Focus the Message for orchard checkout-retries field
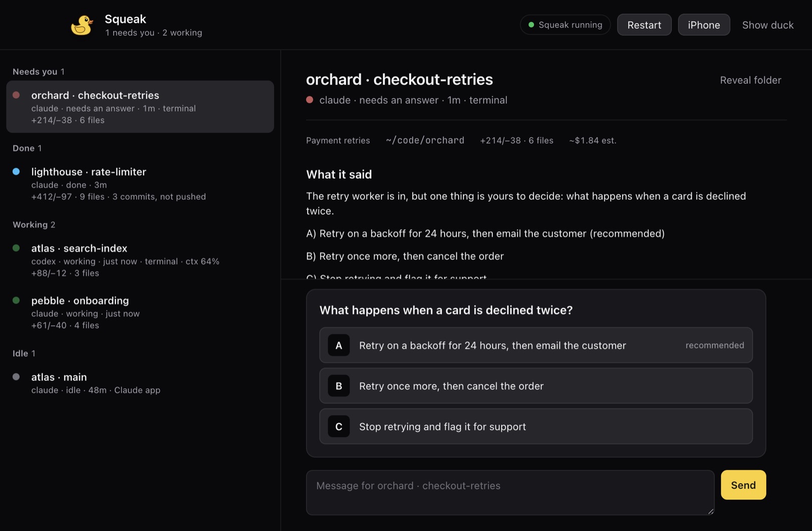Viewport: 812px width, 531px height. click(x=510, y=492)
